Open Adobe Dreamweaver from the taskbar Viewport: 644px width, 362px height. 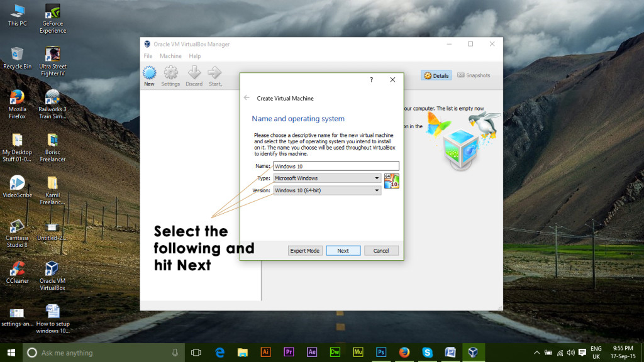335,352
